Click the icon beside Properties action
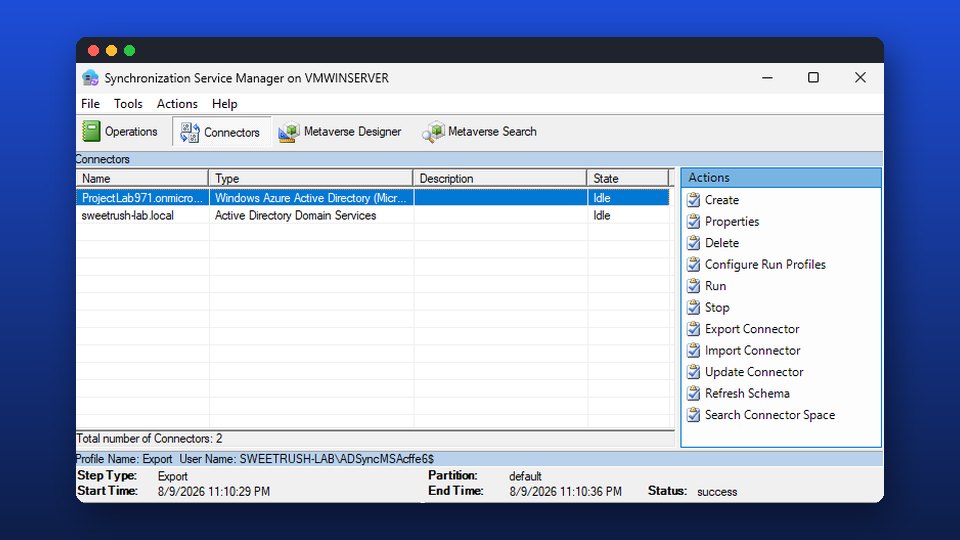The height and width of the screenshot is (540, 960). coord(693,221)
